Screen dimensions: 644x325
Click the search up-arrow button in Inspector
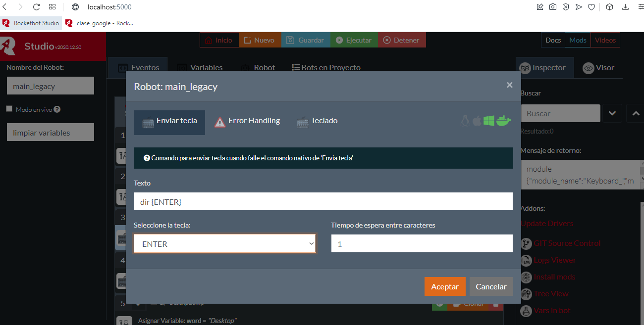pyautogui.click(x=635, y=113)
